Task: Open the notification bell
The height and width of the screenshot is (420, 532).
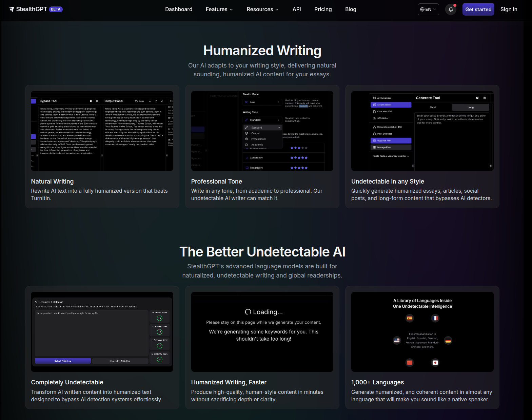Action: pos(451,9)
